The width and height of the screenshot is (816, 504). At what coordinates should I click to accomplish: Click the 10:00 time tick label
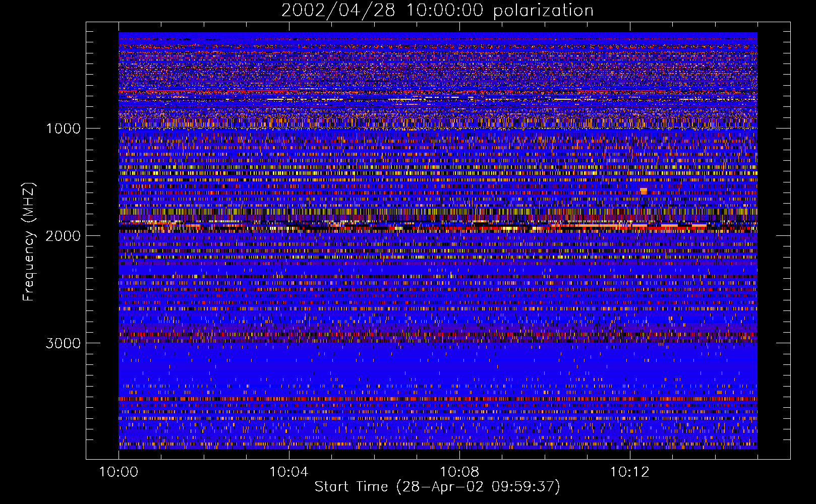(x=119, y=472)
